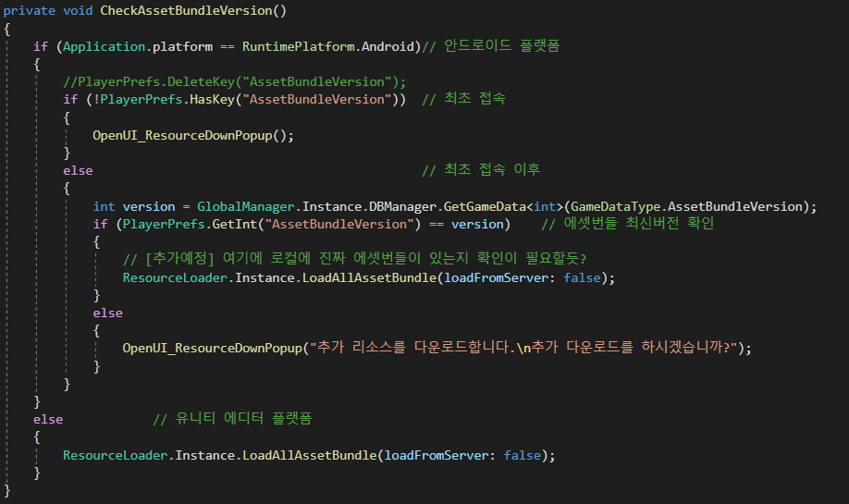Click first 'LoadAllAssetBundle' call inside nested if
This screenshot has width=849, height=504.
click(x=369, y=277)
